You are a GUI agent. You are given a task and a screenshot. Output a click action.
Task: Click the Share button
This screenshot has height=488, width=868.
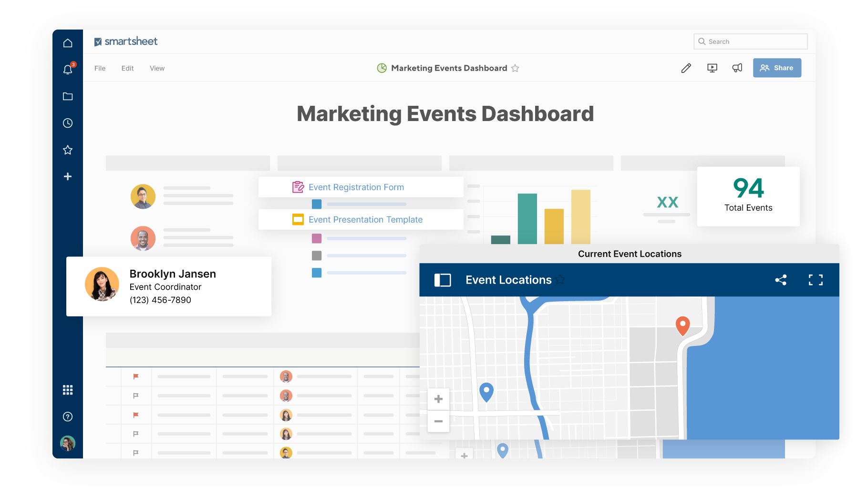point(777,68)
